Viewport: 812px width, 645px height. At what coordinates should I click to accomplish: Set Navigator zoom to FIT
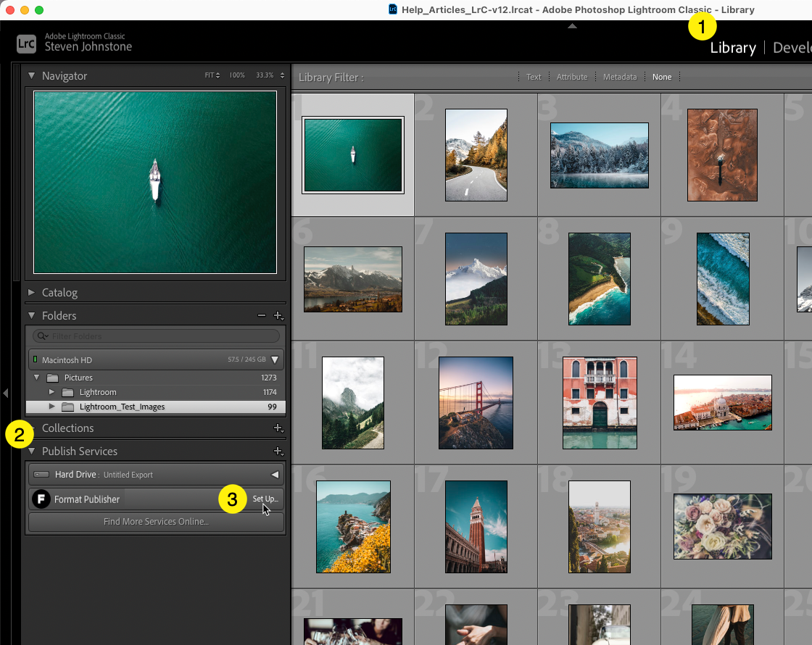pyautogui.click(x=210, y=75)
